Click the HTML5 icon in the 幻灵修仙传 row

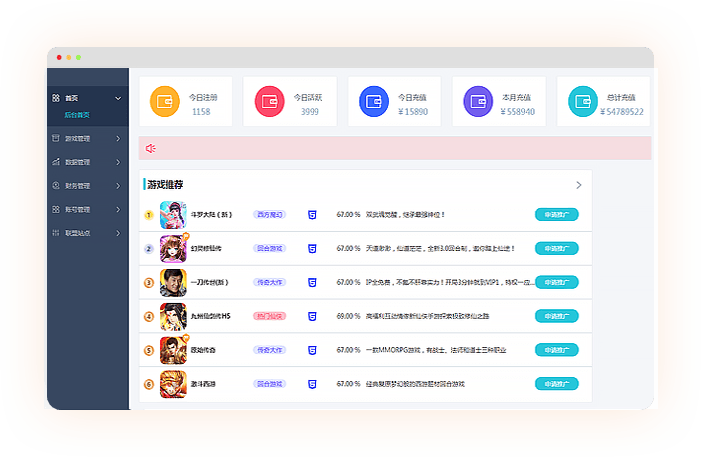coord(312,249)
